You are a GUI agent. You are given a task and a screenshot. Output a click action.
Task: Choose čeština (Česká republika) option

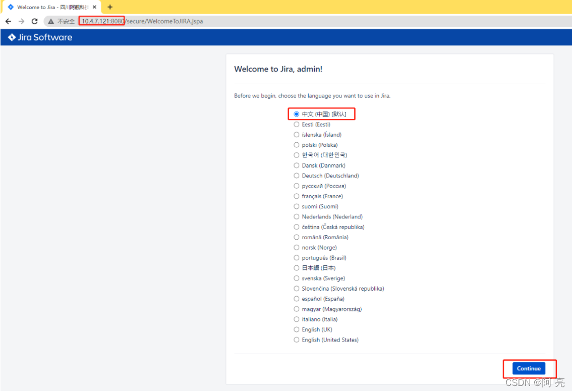pos(297,227)
